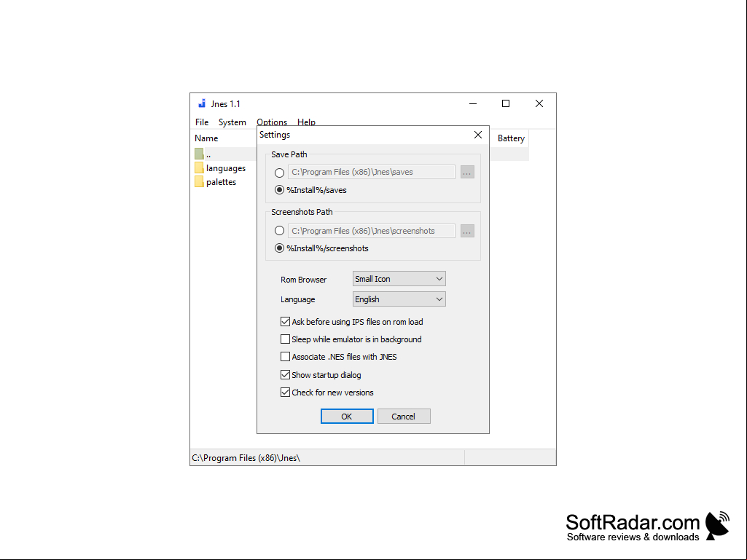This screenshot has width=747, height=560.
Task: Open Rom Browser Small Icon dropdown
Action: click(x=399, y=279)
